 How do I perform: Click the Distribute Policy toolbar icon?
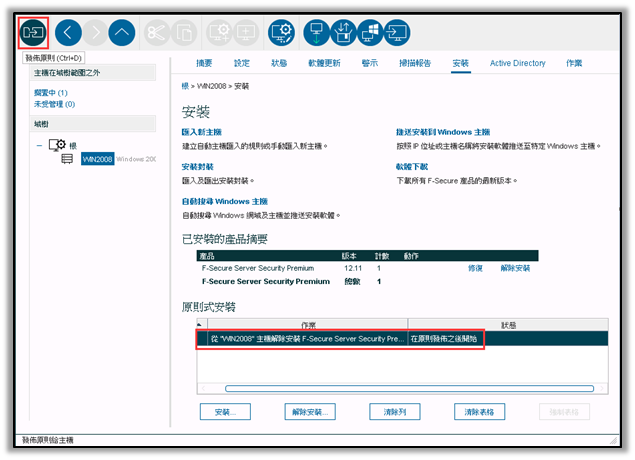coord(33,32)
